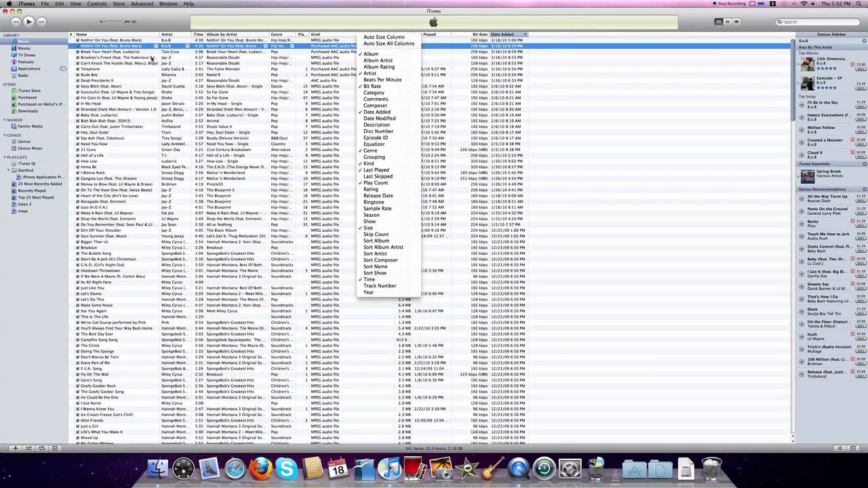Select Music in the Library sidebar
Screen dimensions: 868x488
click(x=23, y=41)
